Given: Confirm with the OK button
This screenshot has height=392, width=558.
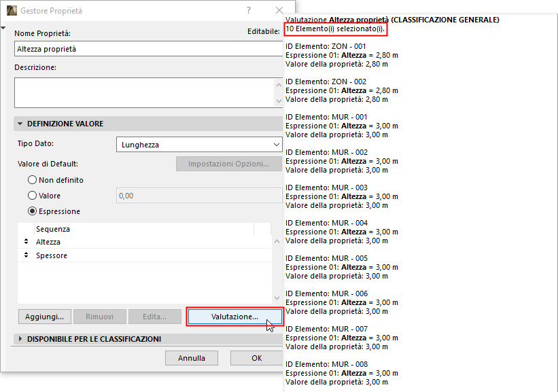Looking at the screenshot, I should tap(257, 358).
